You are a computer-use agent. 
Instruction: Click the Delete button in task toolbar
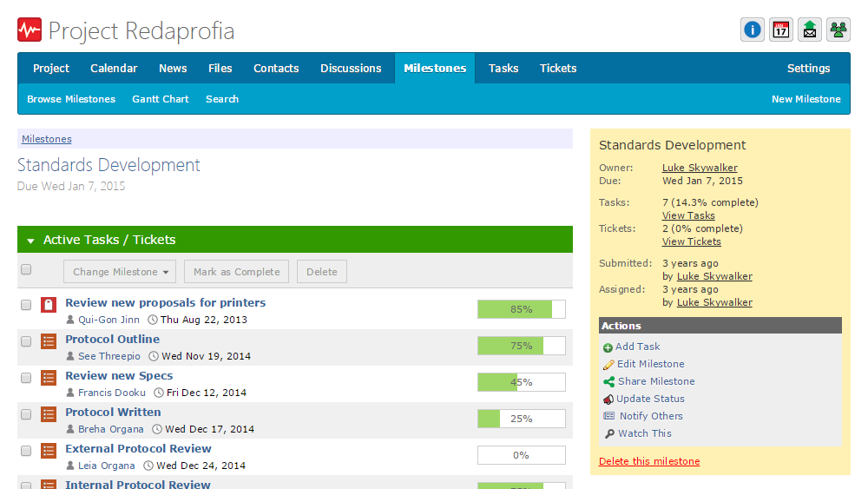pyautogui.click(x=322, y=272)
